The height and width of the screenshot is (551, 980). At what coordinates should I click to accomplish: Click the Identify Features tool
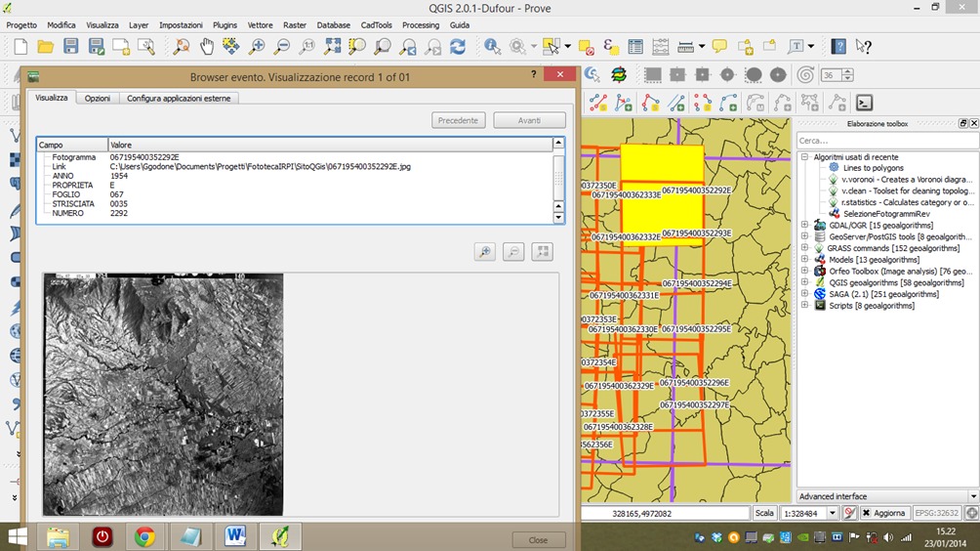[492, 46]
